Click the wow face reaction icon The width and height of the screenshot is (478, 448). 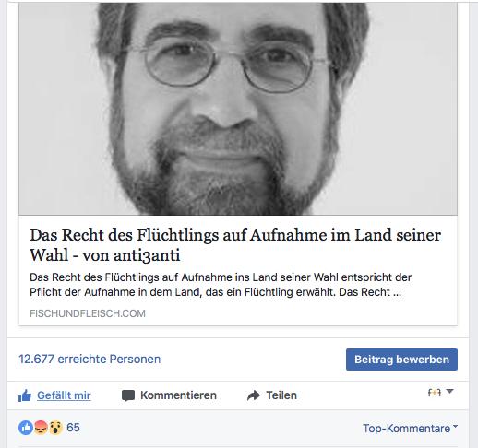55,428
